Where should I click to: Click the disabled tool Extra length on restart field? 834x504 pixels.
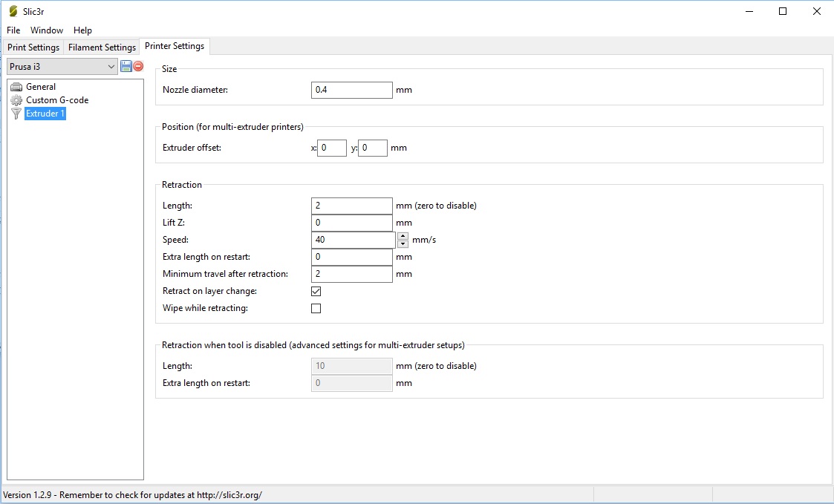351,383
